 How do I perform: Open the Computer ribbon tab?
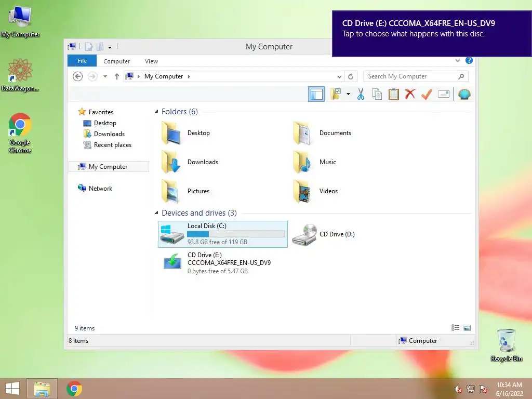117,61
